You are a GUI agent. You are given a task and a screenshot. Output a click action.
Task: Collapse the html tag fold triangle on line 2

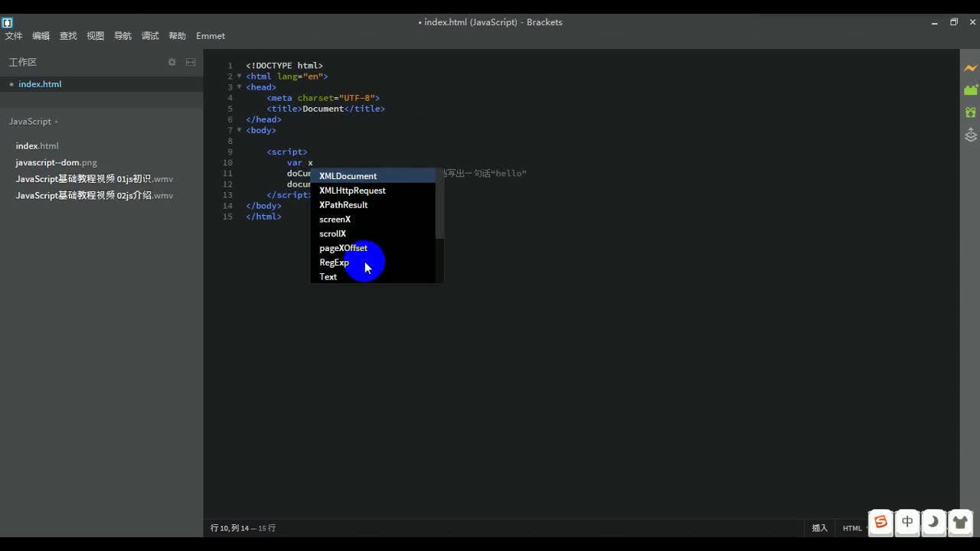239,76
